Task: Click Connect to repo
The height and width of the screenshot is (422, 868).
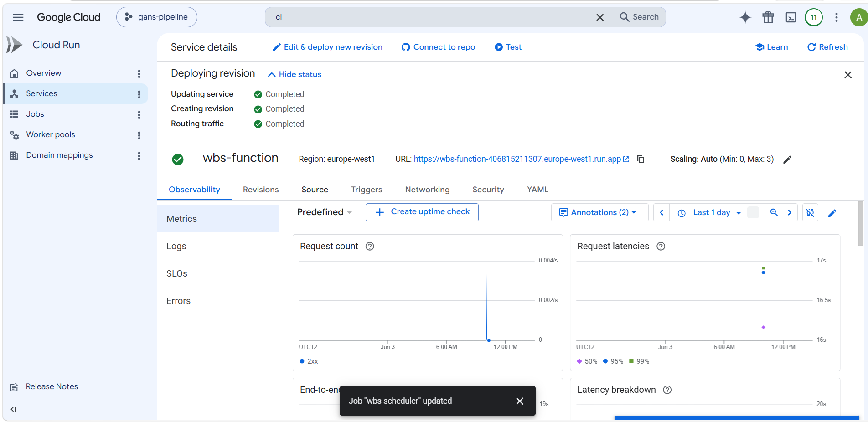Action: pyautogui.click(x=438, y=47)
